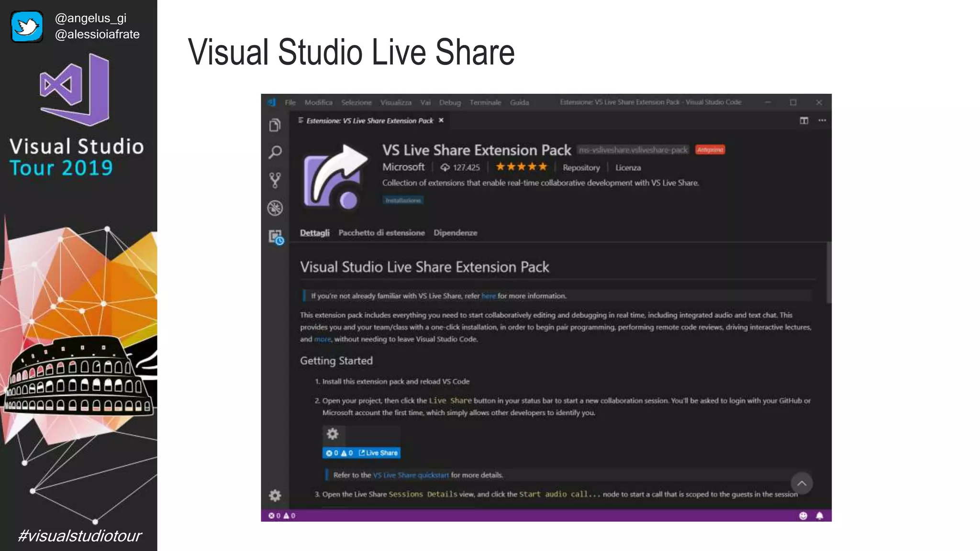Open the Manage gear in activity bar

275,496
